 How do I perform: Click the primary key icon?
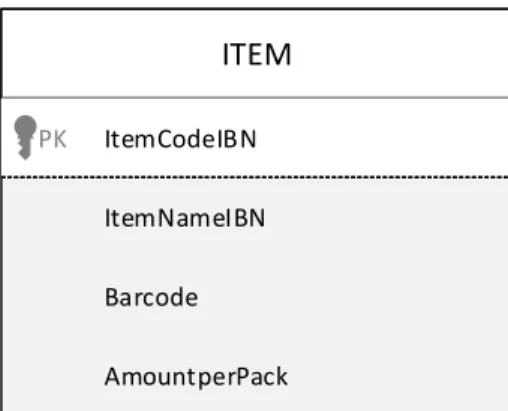pos(25,137)
